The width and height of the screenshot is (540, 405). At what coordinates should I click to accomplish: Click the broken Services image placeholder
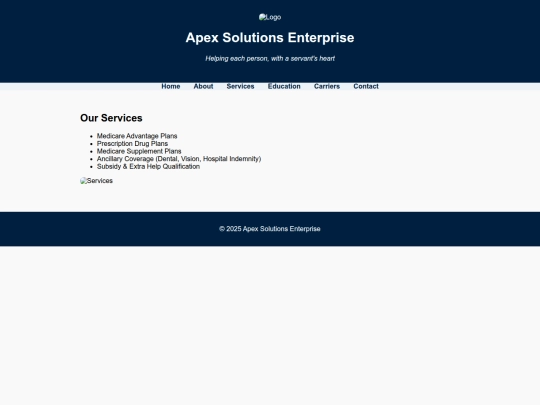[x=96, y=181]
